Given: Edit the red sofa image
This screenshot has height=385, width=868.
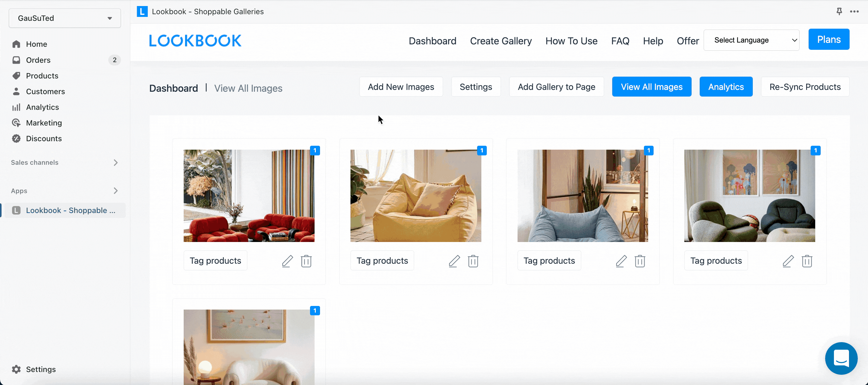Looking at the screenshot, I should [x=287, y=261].
